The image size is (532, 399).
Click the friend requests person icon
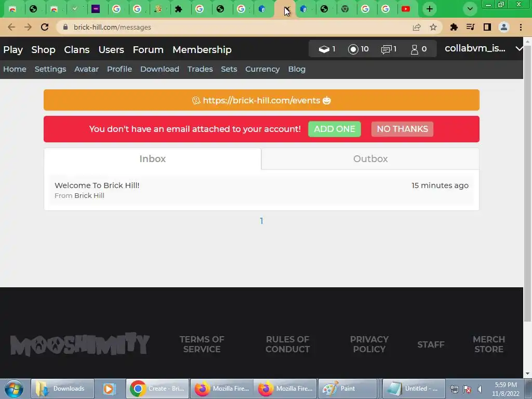click(x=414, y=49)
